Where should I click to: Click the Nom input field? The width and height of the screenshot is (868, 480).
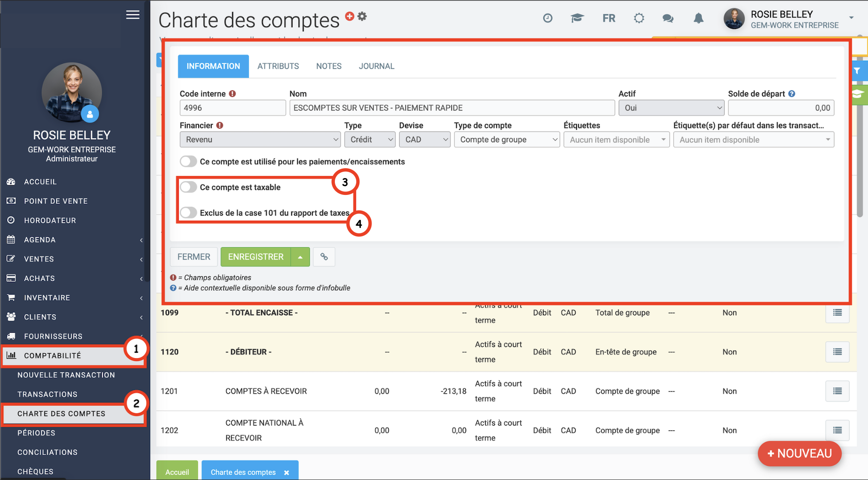tap(451, 108)
